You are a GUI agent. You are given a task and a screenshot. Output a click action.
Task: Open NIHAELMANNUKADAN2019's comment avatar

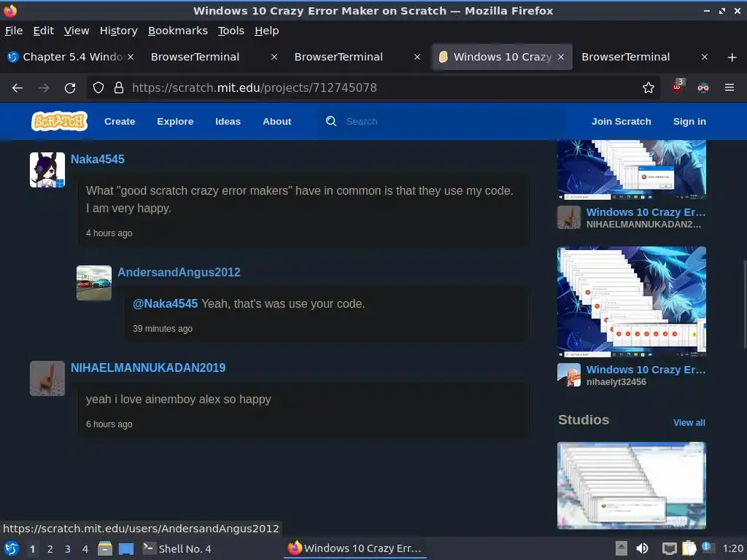coord(47,378)
